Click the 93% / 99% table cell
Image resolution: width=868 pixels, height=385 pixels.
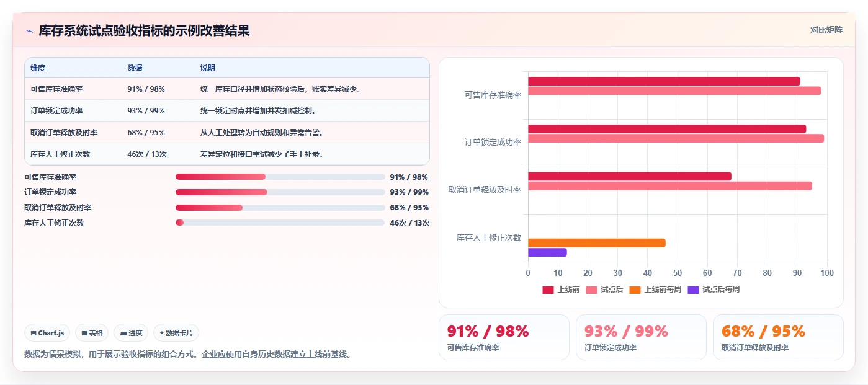pos(146,111)
